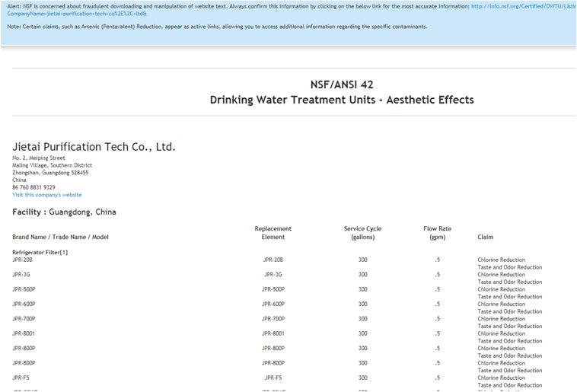Click the 'Facility : Guangdong, China' heading
The image size is (577, 392).
tap(64, 212)
